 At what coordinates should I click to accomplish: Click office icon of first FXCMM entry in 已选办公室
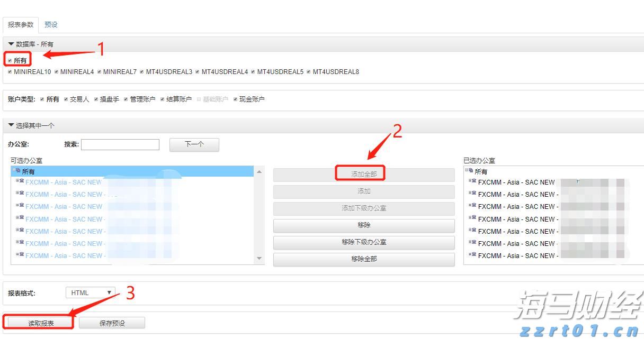tap(473, 181)
